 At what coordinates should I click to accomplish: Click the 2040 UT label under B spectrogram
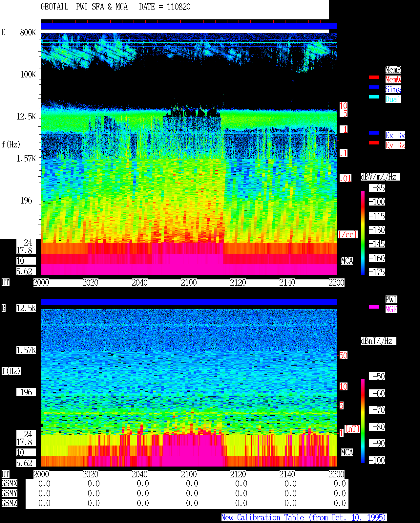[x=139, y=474]
